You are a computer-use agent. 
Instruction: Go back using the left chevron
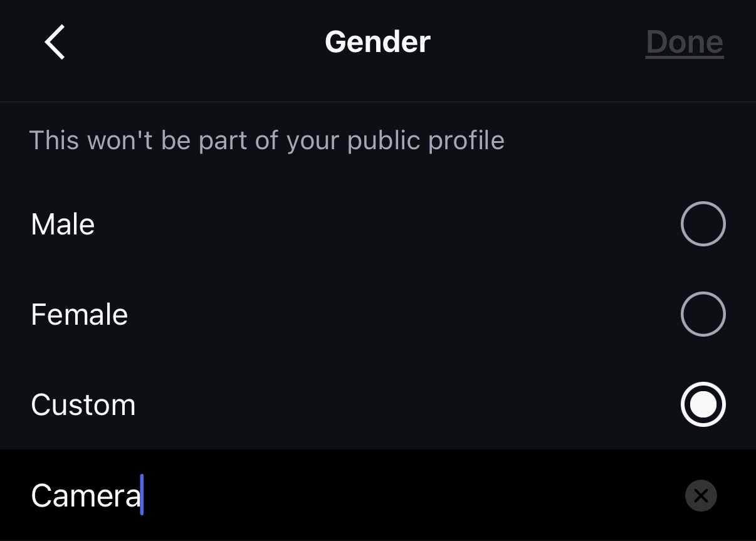(55, 42)
